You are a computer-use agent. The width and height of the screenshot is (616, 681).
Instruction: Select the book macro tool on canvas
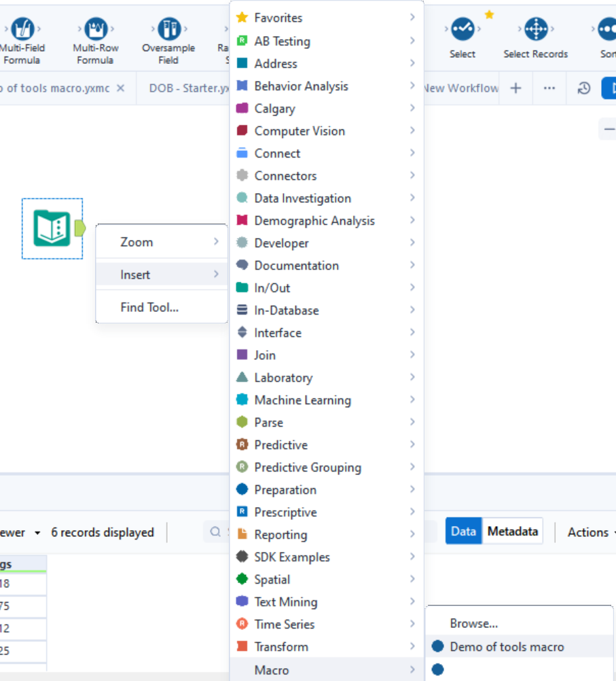[x=52, y=228]
